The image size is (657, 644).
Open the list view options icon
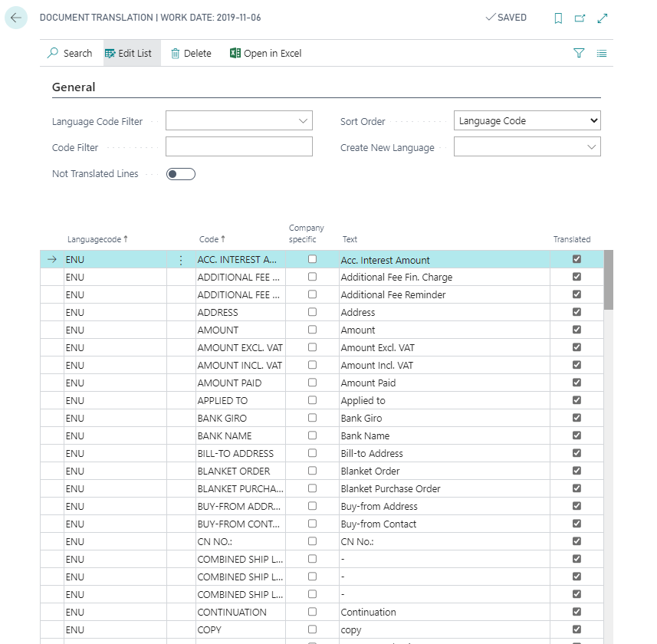tap(602, 53)
